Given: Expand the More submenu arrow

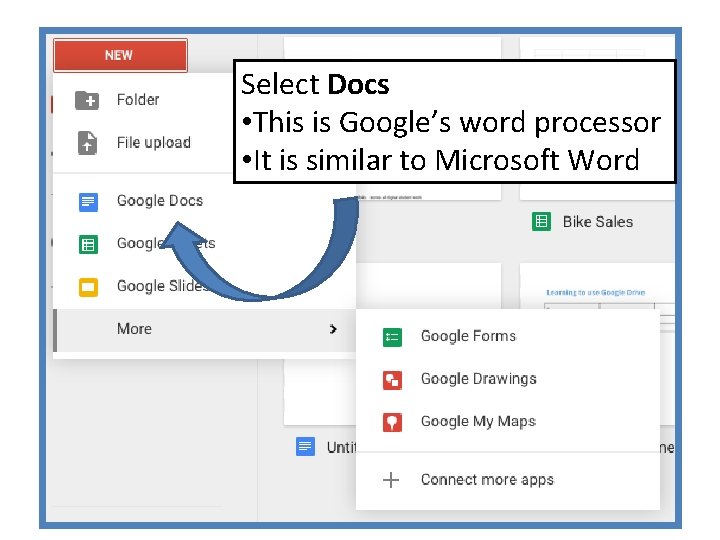Looking at the screenshot, I should (x=333, y=329).
